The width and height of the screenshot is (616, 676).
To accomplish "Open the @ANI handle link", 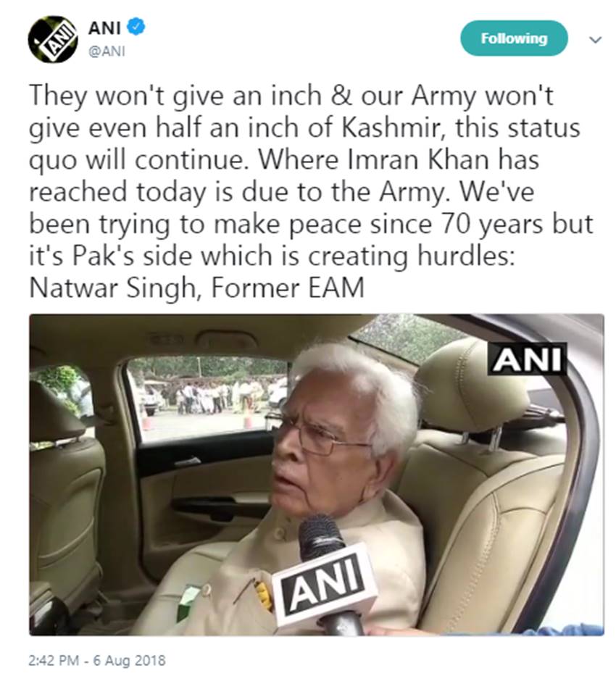I will pyautogui.click(x=106, y=51).
